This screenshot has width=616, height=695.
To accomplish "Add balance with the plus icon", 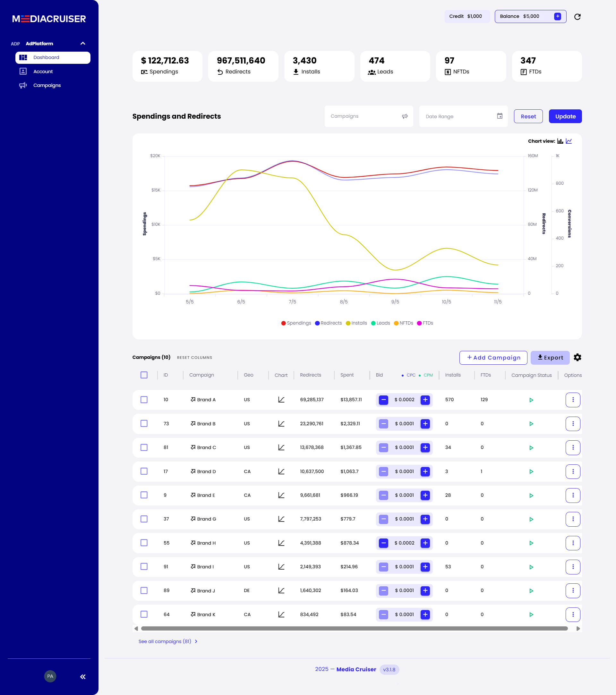I will tap(558, 16).
